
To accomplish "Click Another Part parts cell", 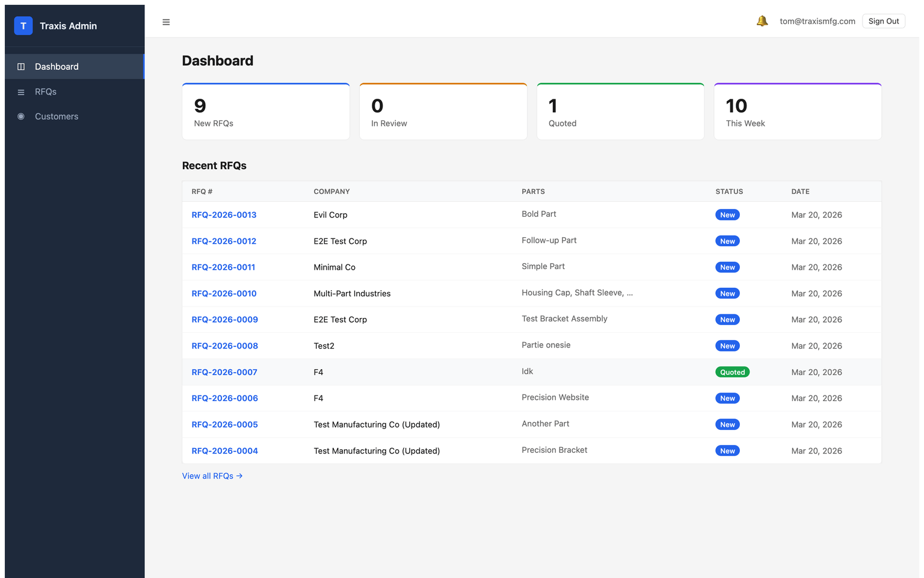I will (546, 424).
